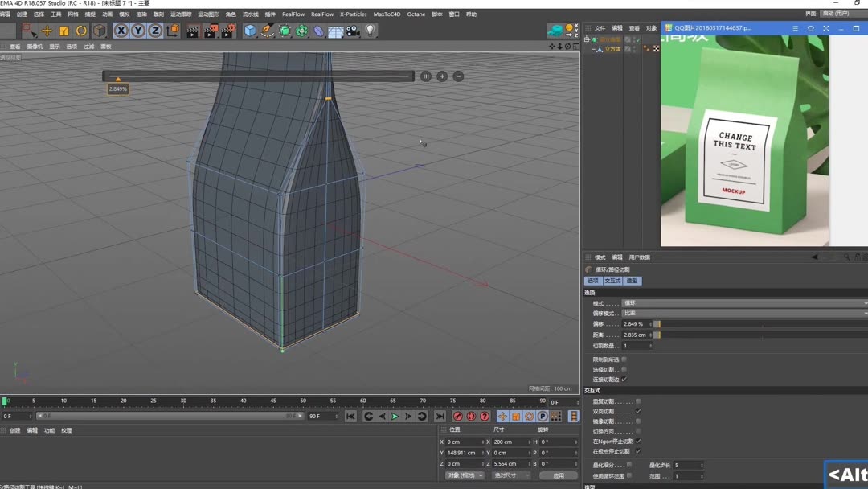Screen dimensions: 868x489
Task: Enable the 限制到所选 checkbox
Action: pos(624,359)
